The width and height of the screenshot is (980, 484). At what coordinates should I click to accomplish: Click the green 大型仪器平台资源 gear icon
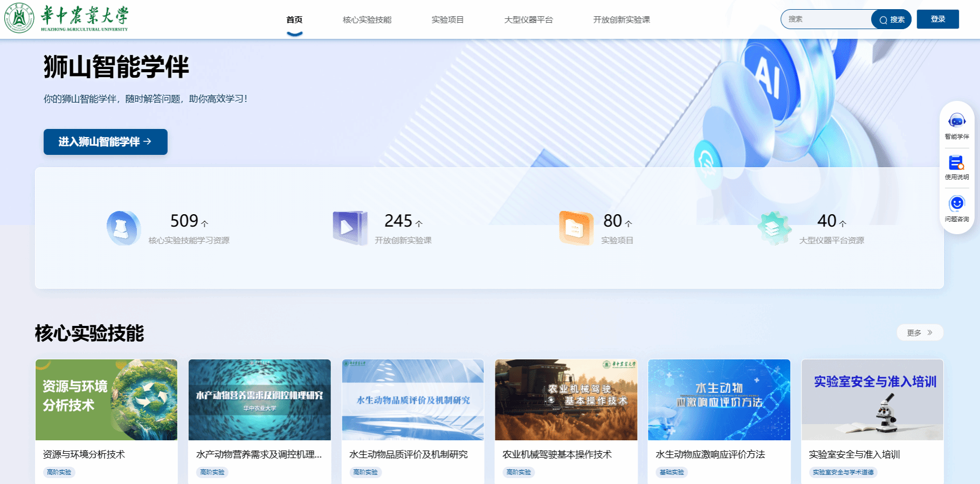coord(774,228)
